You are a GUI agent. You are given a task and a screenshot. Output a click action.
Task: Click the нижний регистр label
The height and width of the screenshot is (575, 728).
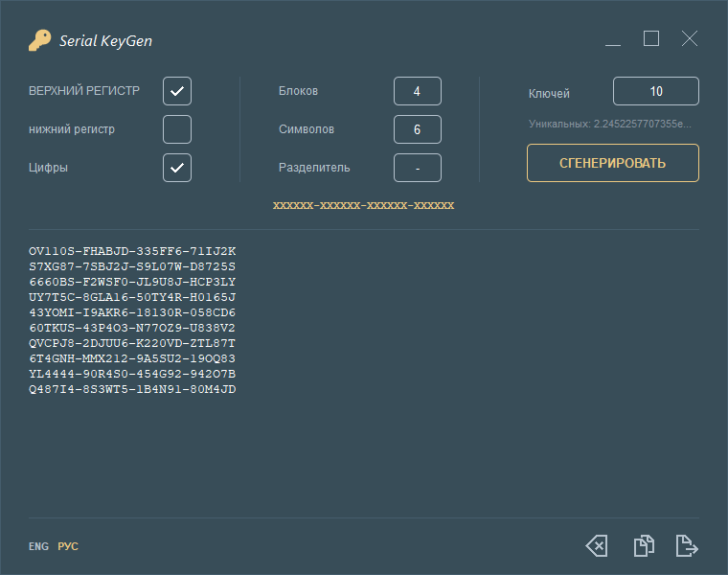click(72, 129)
